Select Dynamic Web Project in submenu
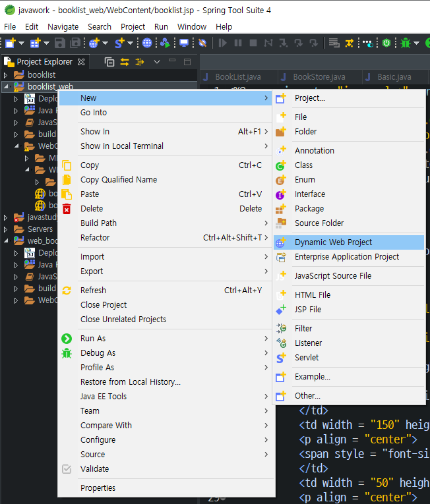Screen dimensions: 430x504 tap(349, 242)
